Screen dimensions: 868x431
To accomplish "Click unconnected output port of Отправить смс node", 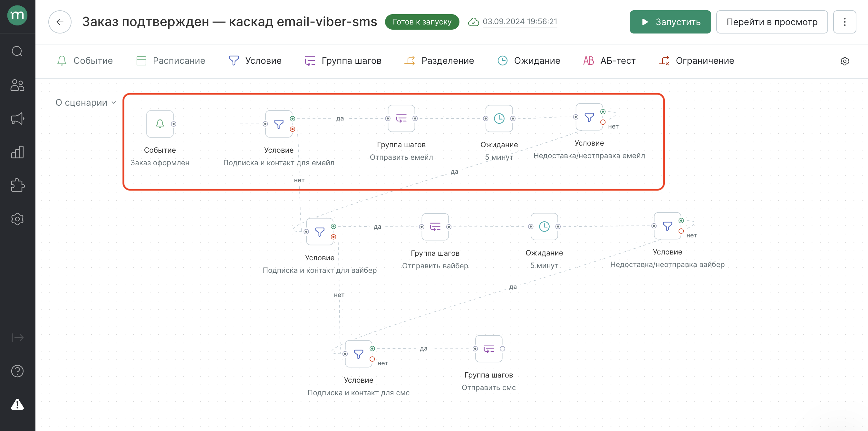I will click(502, 349).
